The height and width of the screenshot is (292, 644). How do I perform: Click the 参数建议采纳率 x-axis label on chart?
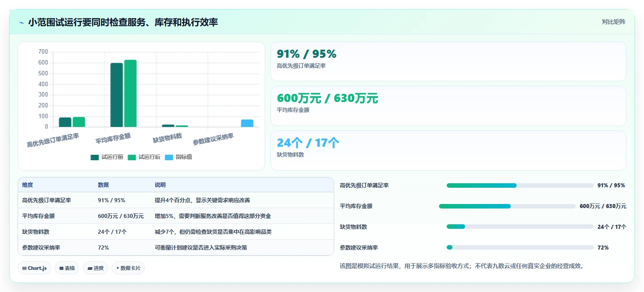213,139
